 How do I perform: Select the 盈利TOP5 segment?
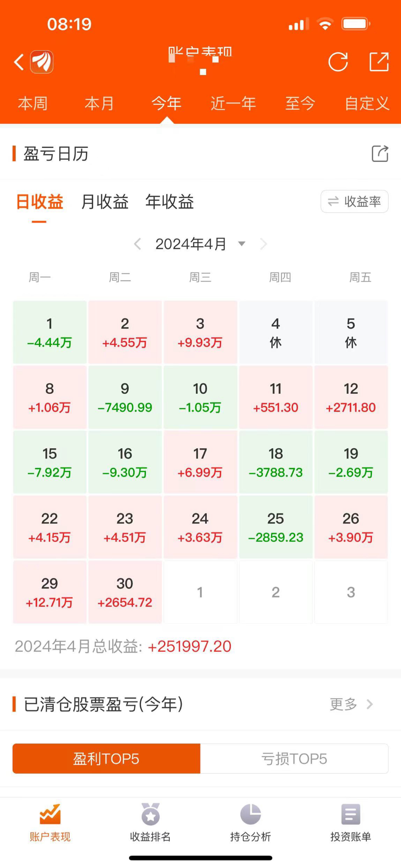(x=106, y=759)
